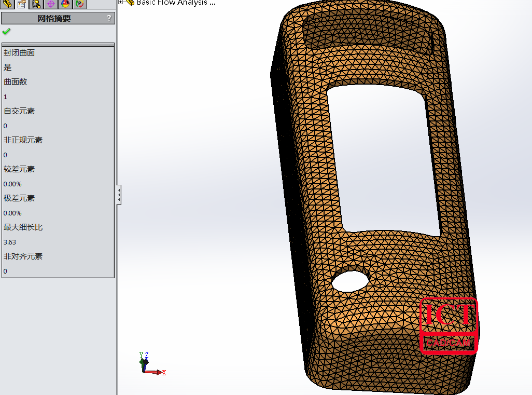The width and height of the screenshot is (532, 395).
Task: Switch to the PropertyManager tab
Action: pyautogui.click(x=22, y=4)
